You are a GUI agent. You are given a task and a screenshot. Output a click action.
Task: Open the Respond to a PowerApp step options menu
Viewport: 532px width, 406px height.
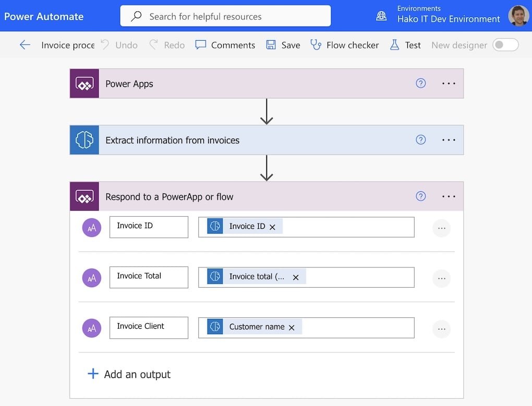pos(449,196)
